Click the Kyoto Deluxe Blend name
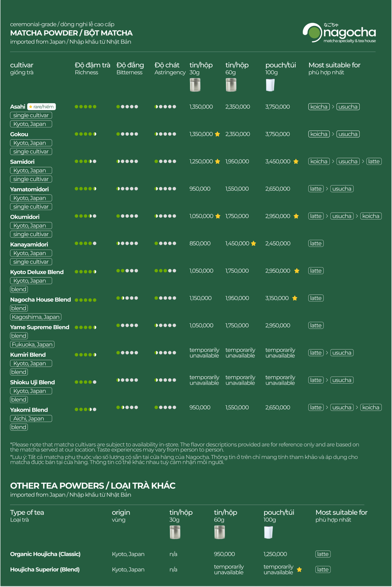 tap(37, 272)
